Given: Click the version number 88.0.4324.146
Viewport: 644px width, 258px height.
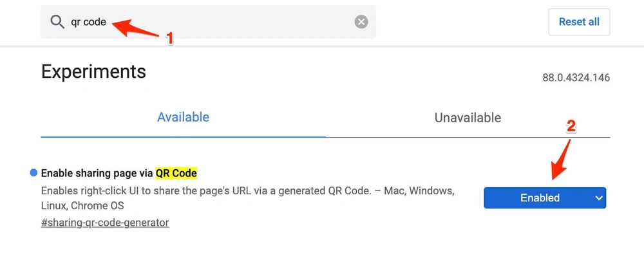Looking at the screenshot, I should point(576,78).
